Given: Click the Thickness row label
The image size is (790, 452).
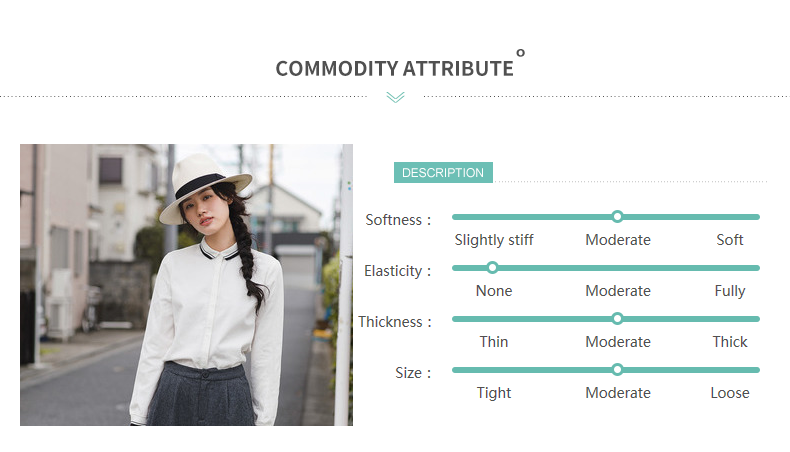Looking at the screenshot, I should tap(395, 322).
